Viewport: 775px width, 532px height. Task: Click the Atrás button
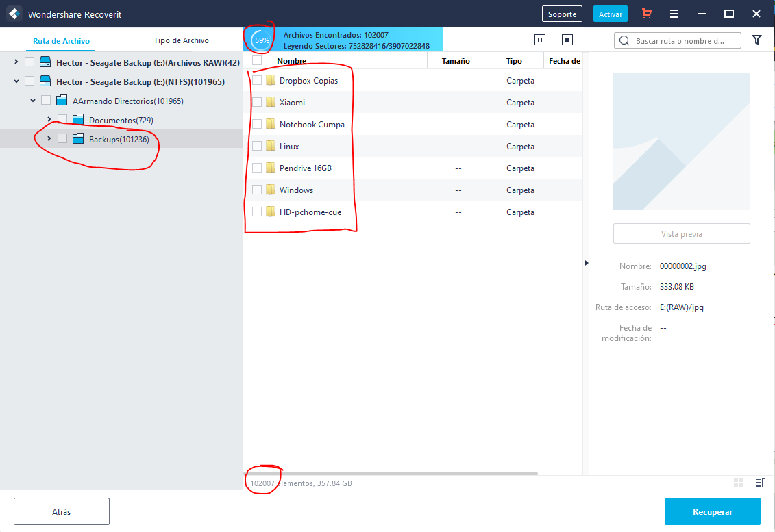[61, 511]
